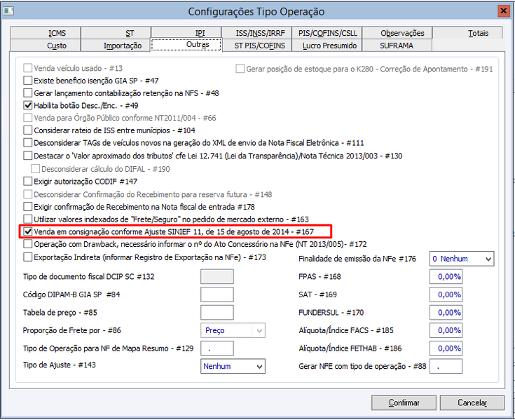Click the window icon in the title bar
The width and height of the screenshot is (515, 420).
[x=8, y=11]
